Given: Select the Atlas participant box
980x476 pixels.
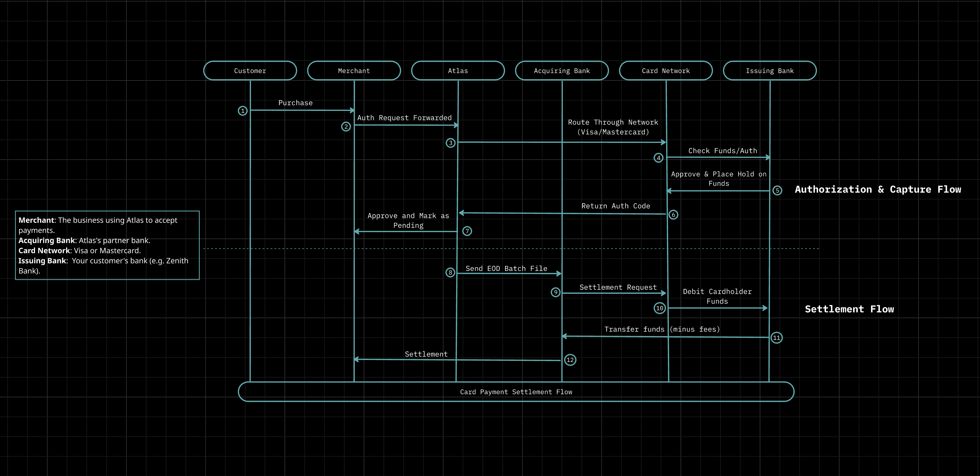Looking at the screenshot, I should click(x=458, y=71).
